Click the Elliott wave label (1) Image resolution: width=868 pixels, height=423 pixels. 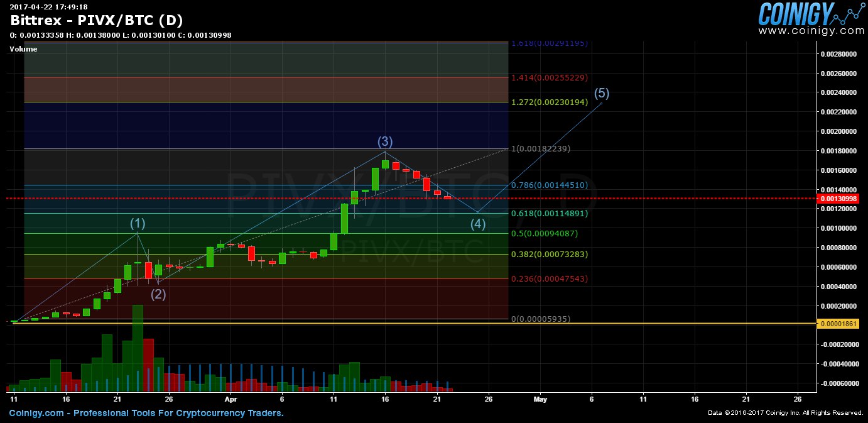pyautogui.click(x=138, y=223)
